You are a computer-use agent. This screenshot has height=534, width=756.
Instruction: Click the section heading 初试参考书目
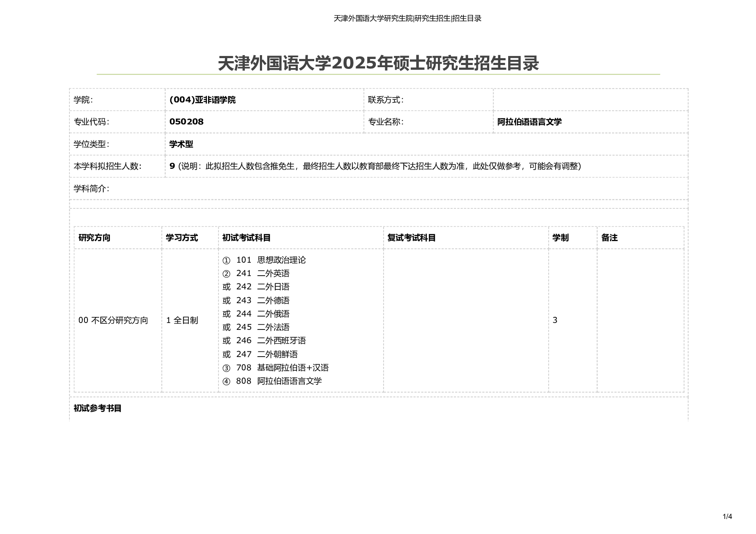click(98, 408)
